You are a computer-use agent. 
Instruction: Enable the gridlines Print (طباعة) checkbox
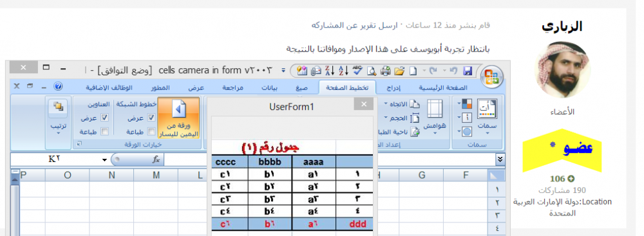pyautogui.click(x=151, y=132)
